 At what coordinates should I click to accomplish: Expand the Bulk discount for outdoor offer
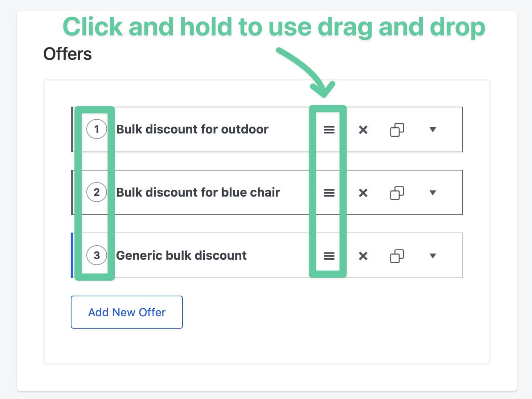pyautogui.click(x=433, y=129)
